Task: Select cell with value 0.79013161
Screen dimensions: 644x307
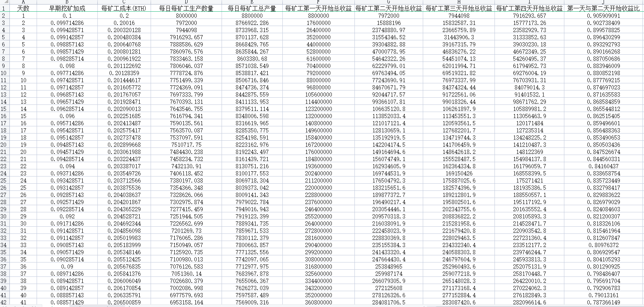Action: click(603, 295)
